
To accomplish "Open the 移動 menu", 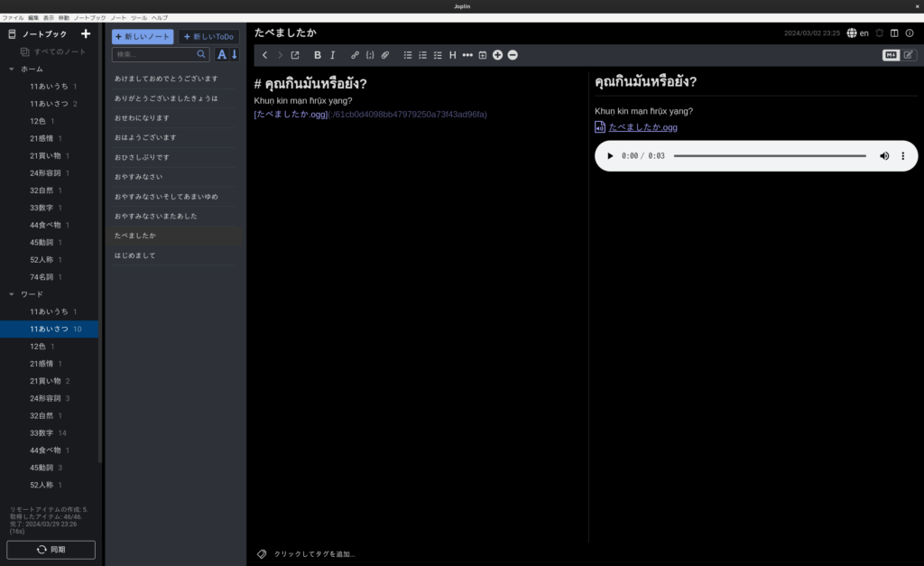I will 64,18.
